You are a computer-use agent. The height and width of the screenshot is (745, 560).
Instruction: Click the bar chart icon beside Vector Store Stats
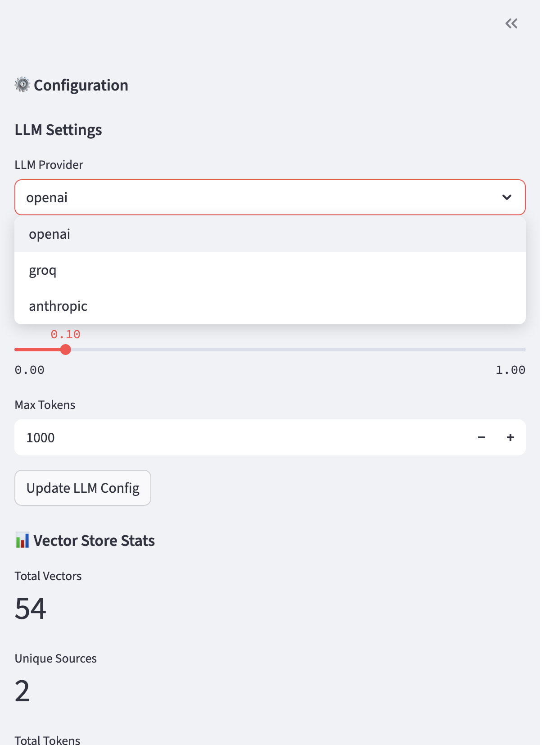(22, 540)
